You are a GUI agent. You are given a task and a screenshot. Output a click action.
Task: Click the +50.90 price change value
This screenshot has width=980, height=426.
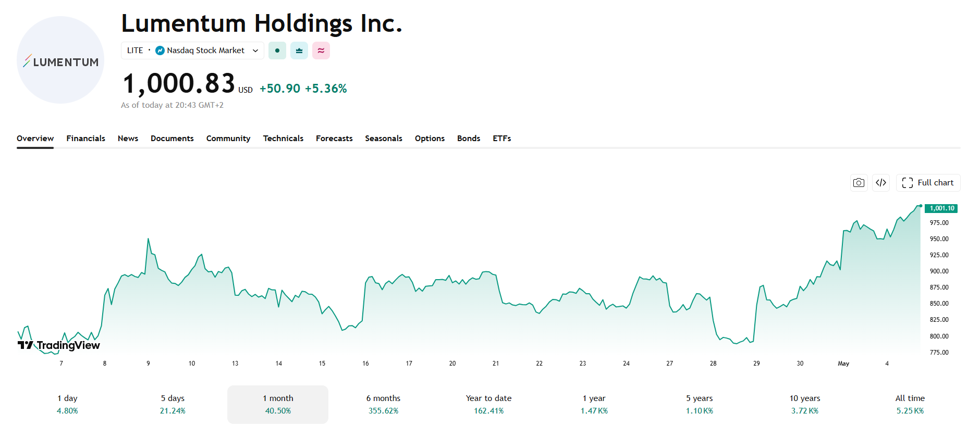280,89
